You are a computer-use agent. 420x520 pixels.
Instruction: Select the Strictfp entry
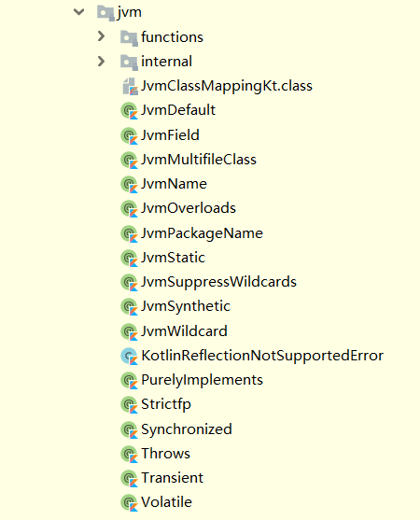tap(166, 405)
